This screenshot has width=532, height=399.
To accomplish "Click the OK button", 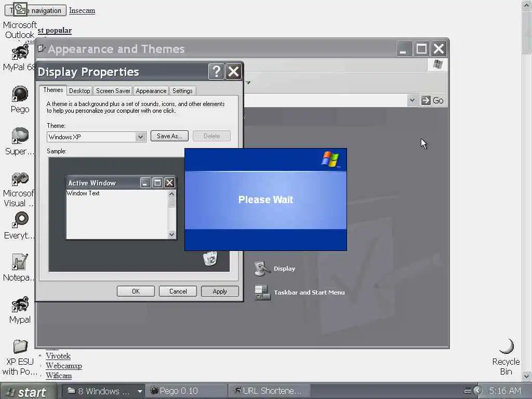I will point(136,291).
